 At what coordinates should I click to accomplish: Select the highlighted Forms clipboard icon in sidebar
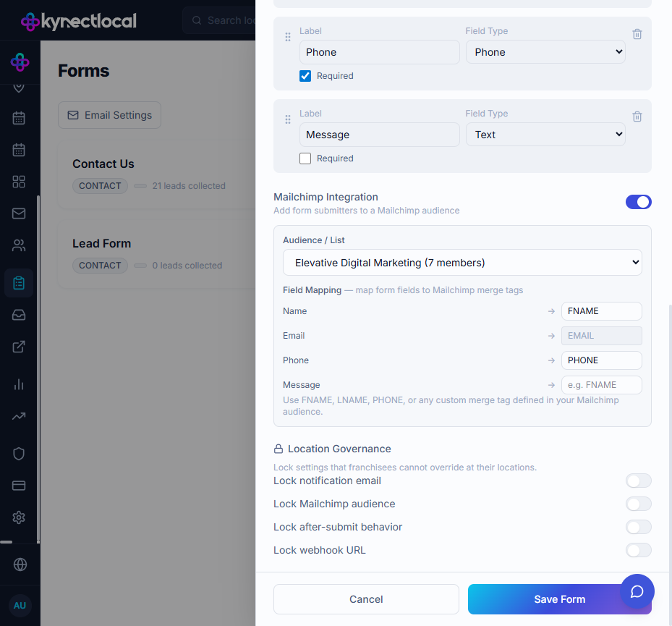[x=19, y=283]
